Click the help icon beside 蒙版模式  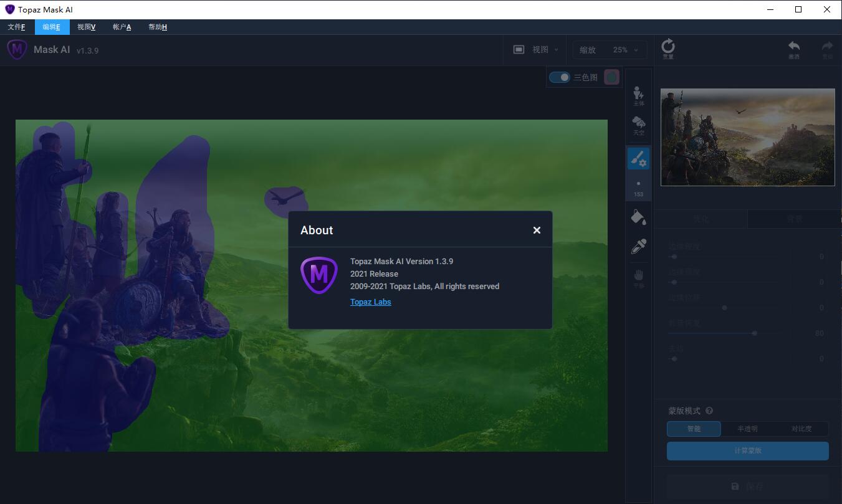[x=709, y=411]
